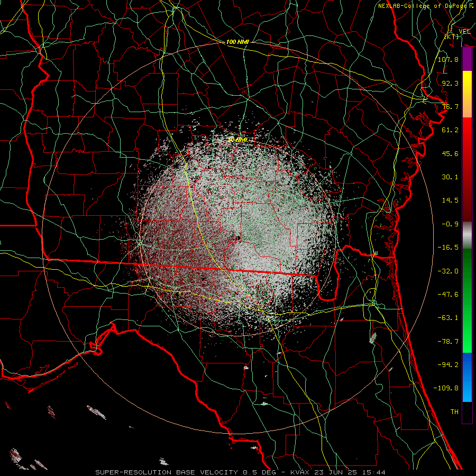Select the 30.1 legend value
The width and height of the screenshot is (476, 476).
pyautogui.click(x=450, y=177)
